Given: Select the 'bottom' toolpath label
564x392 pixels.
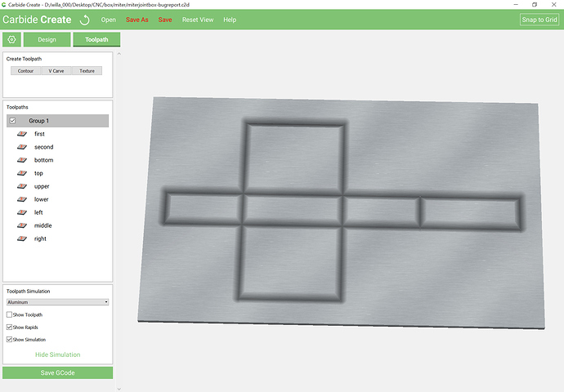Looking at the screenshot, I should point(44,160).
